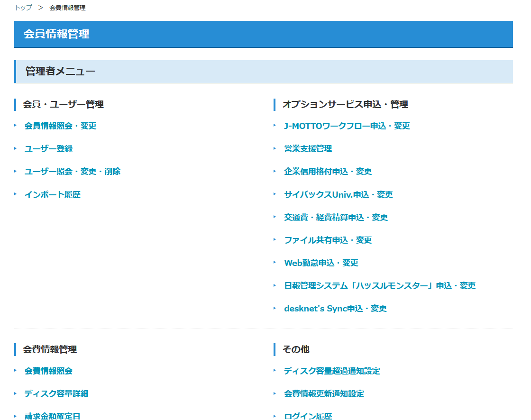The width and height of the screenshot is (531, 420).
Task: Open 請求金額確定日
Action: click(53, 416)
